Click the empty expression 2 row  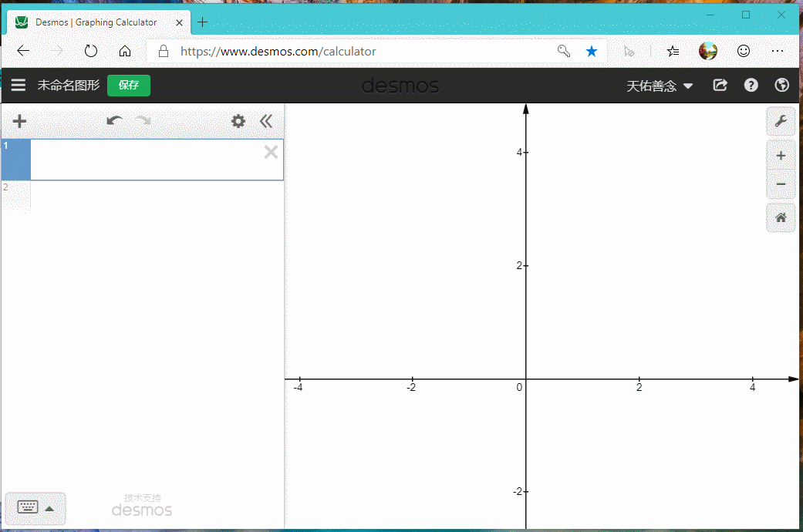pos(143,196)
